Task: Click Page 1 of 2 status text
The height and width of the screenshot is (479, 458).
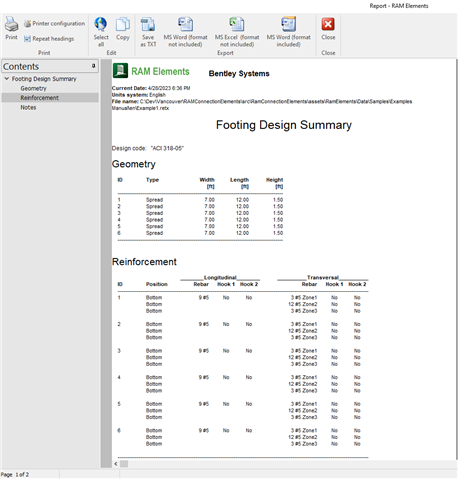Action: (15, 474)
